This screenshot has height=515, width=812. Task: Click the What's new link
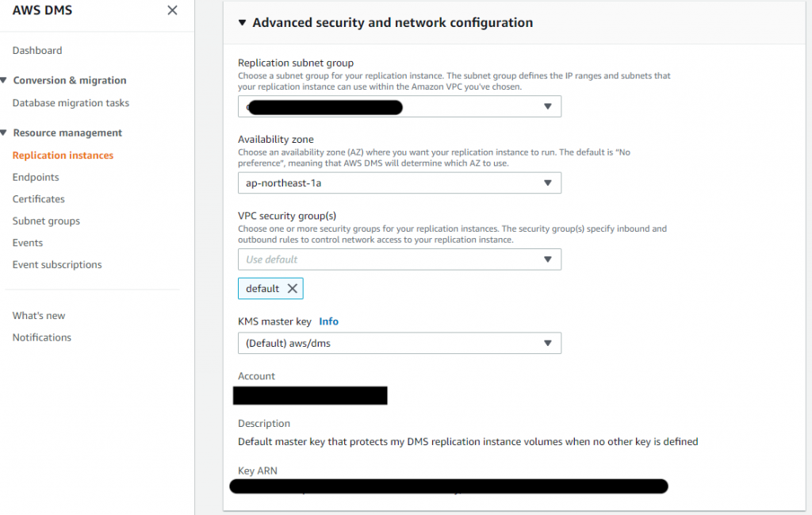coord(39,316)
